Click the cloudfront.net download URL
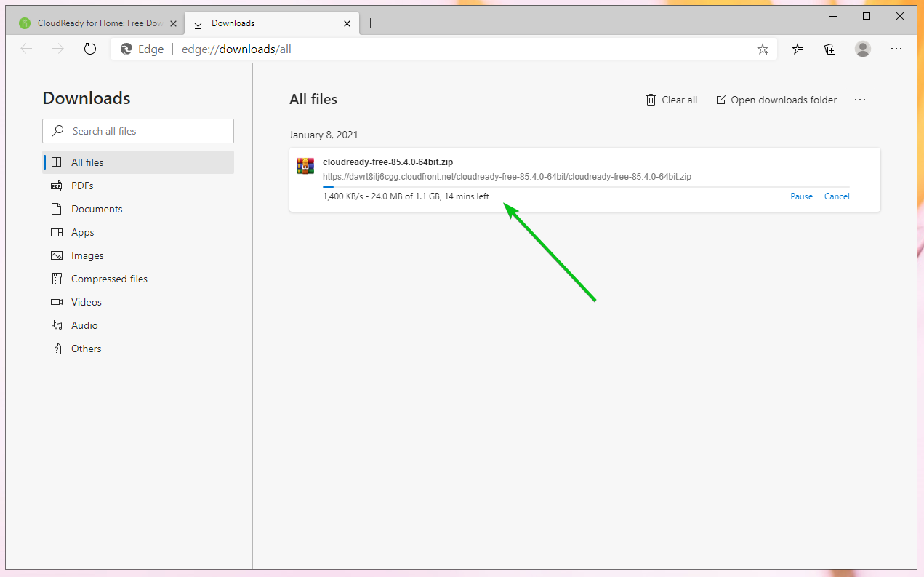This screenshot has width=924, height=577. (507, 177)
